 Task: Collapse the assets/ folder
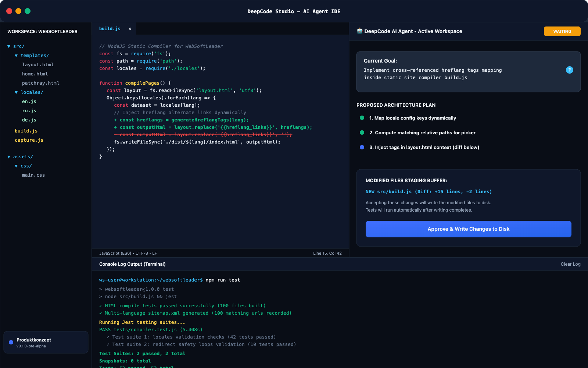tap(9, 157)
